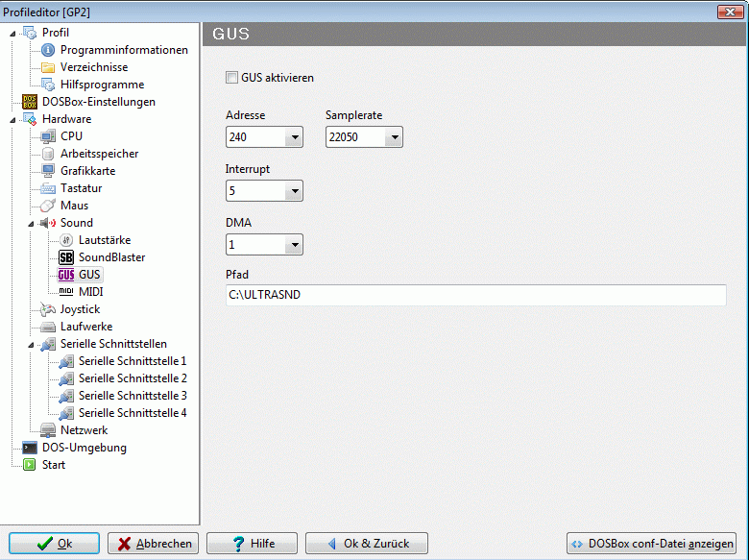
Task: Select the Hilfsprogramme label in the tree
Action: click(x=102, y=85)
